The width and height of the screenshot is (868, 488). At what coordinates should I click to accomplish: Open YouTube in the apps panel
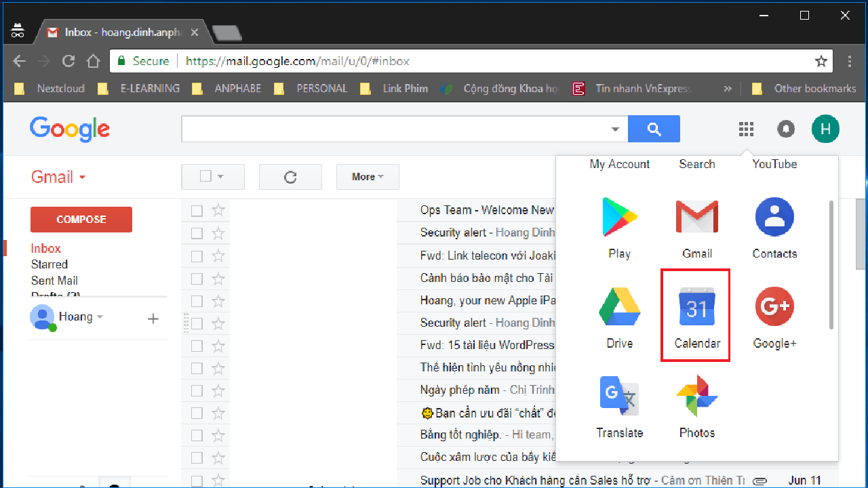tap(774, 164)
